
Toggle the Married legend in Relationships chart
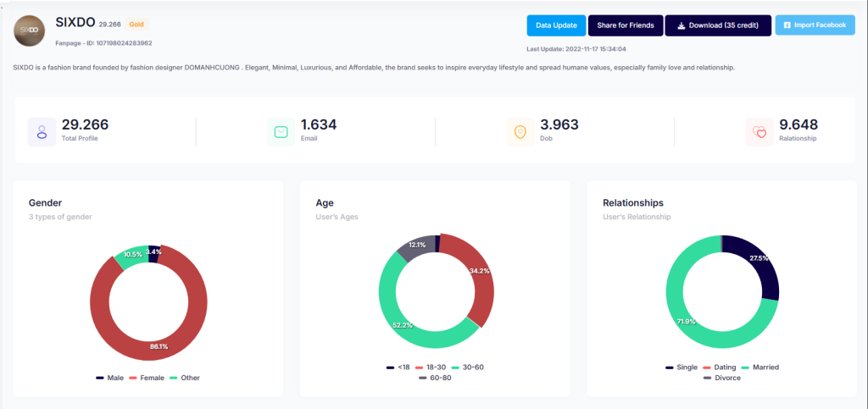click(x=759, y=367)
